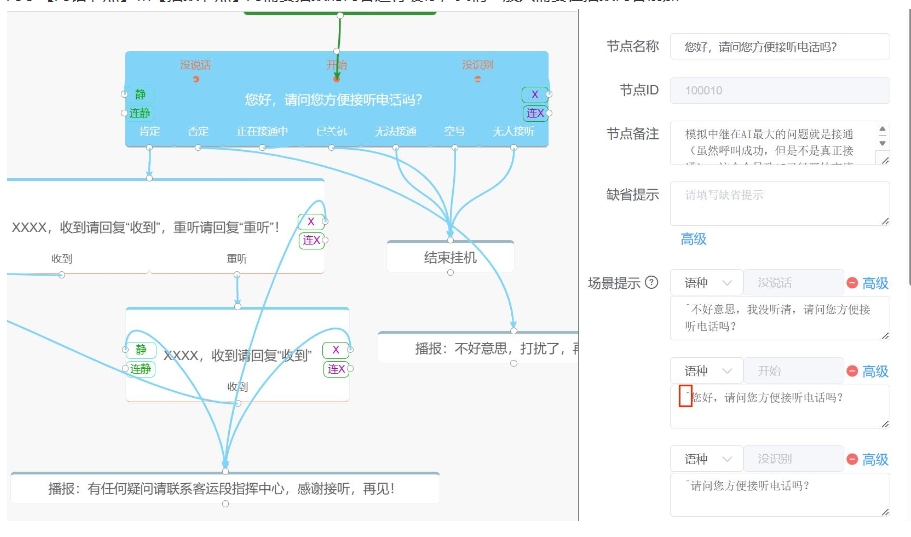This screenshot has height=537, width=911.
Task: Edit the 没识别 prompt text area
Action: [780, 495]
